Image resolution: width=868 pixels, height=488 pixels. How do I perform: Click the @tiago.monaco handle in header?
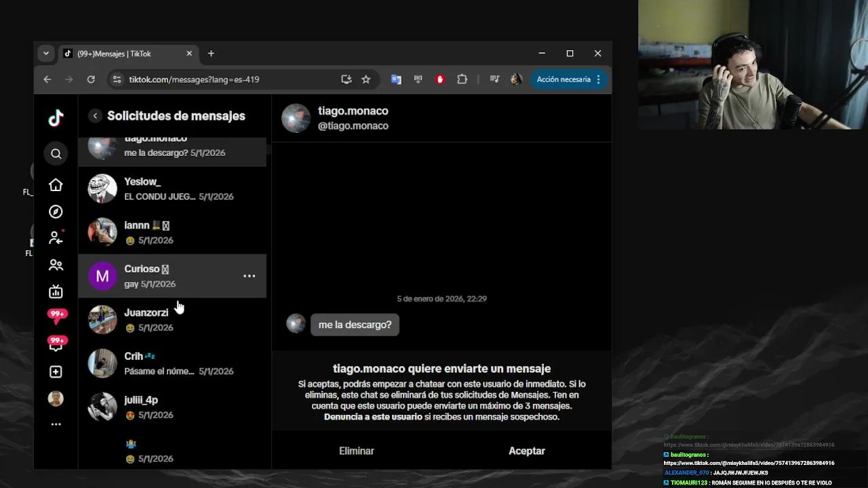[353, 126]
